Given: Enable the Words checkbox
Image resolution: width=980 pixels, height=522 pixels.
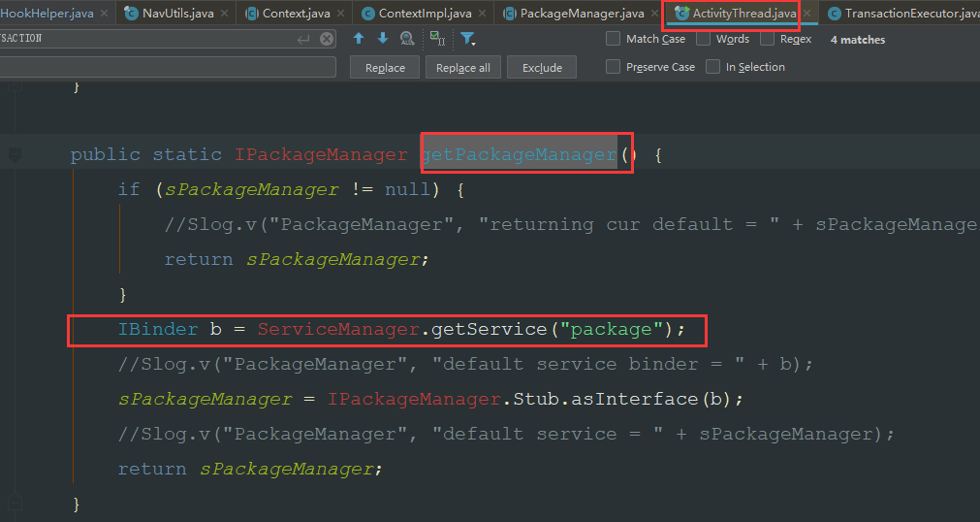Looking at the screenshot, I should click(x=703, y=39).
